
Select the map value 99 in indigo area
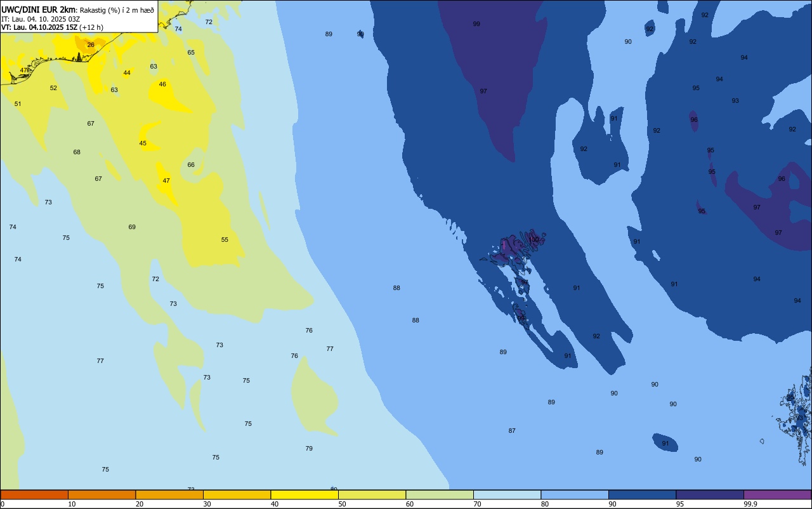coord(476,24)
